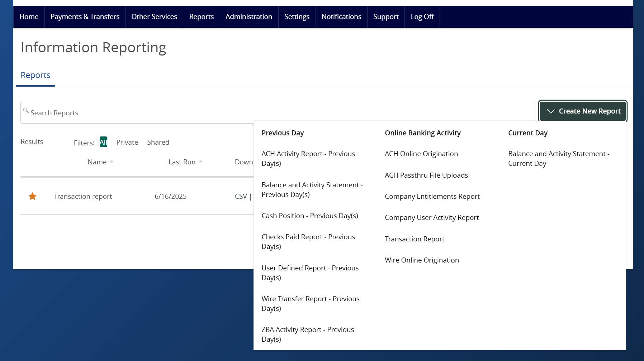Select Cash Position - Previous Day(s)
Image resolution: width=644 pixels, height=361 pixels.
(x=310, y=216)
